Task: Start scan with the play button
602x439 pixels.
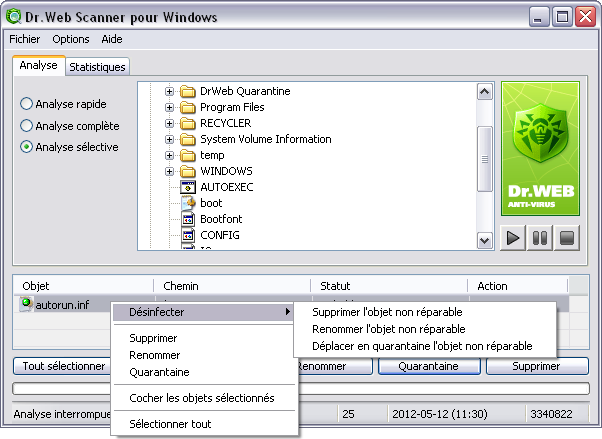Action: click(x=513, y=238)
